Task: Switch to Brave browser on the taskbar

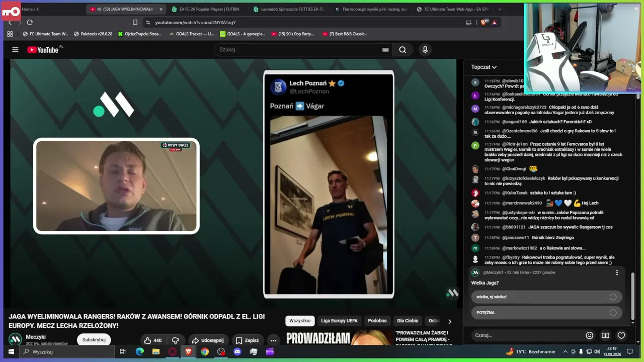Action: point(189,352)
